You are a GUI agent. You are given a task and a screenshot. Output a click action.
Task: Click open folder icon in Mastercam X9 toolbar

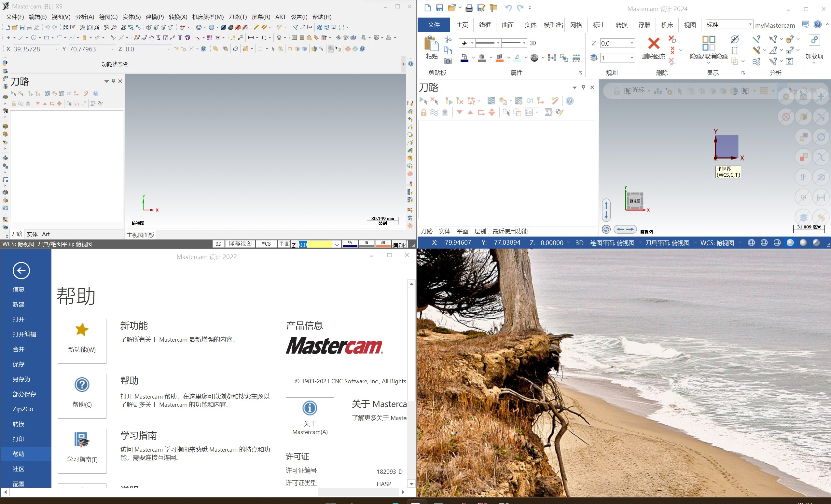(x=15, y=27)
